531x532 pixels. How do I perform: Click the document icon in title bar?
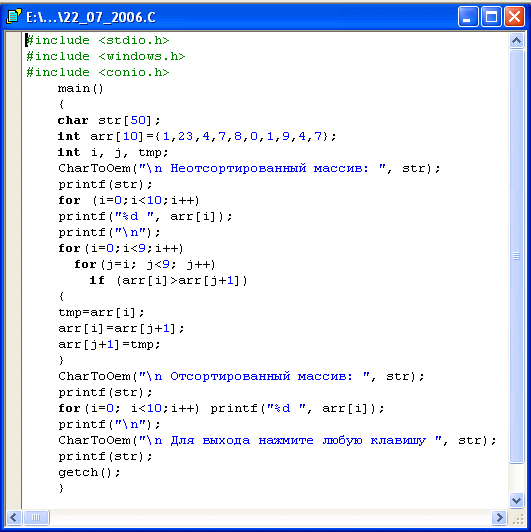pos(14,16)
